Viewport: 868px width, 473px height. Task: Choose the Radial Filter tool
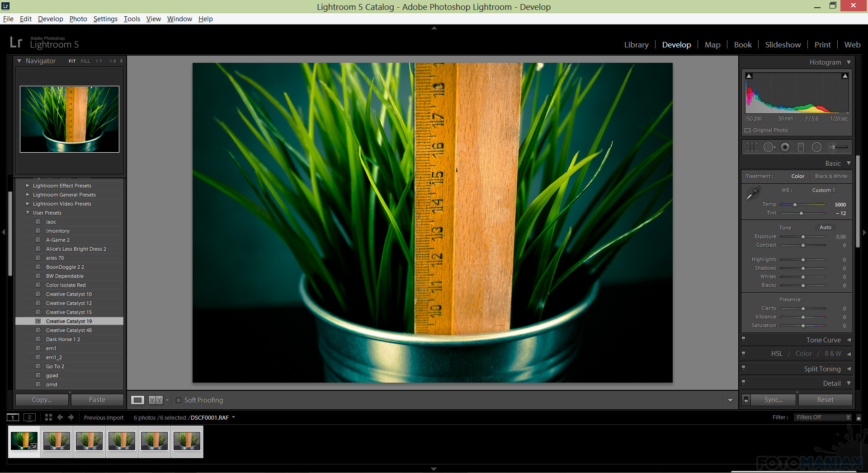click(816, 147)
